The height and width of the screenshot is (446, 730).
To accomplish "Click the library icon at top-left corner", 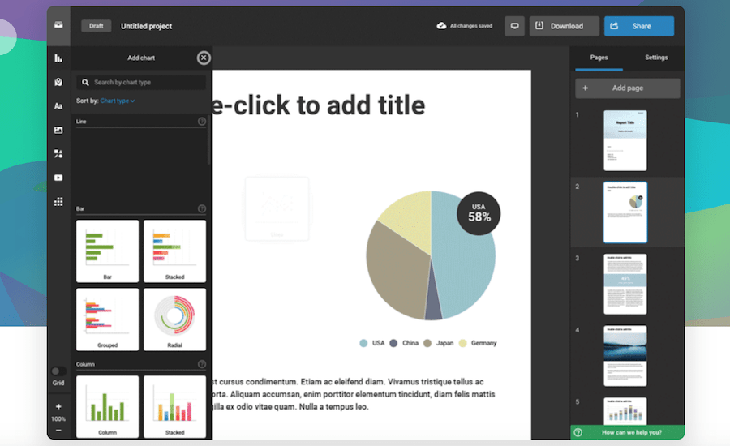I will [58, 25].
